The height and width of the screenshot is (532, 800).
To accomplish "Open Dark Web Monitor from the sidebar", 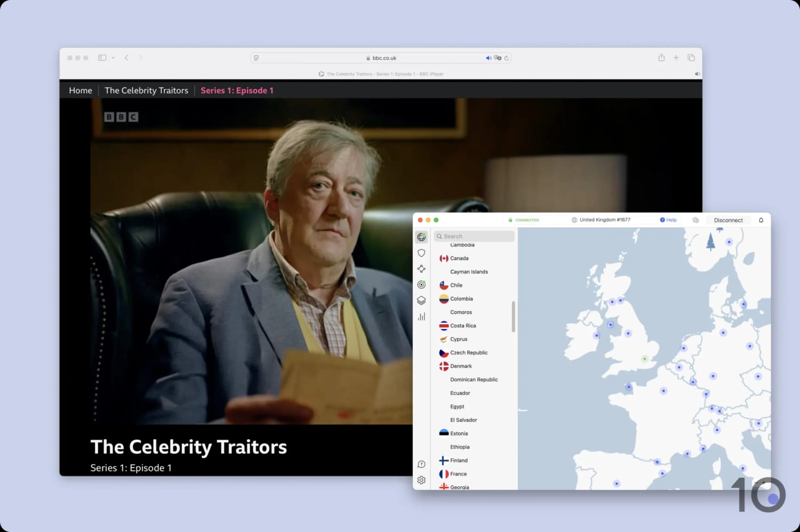I will [421, 284].
